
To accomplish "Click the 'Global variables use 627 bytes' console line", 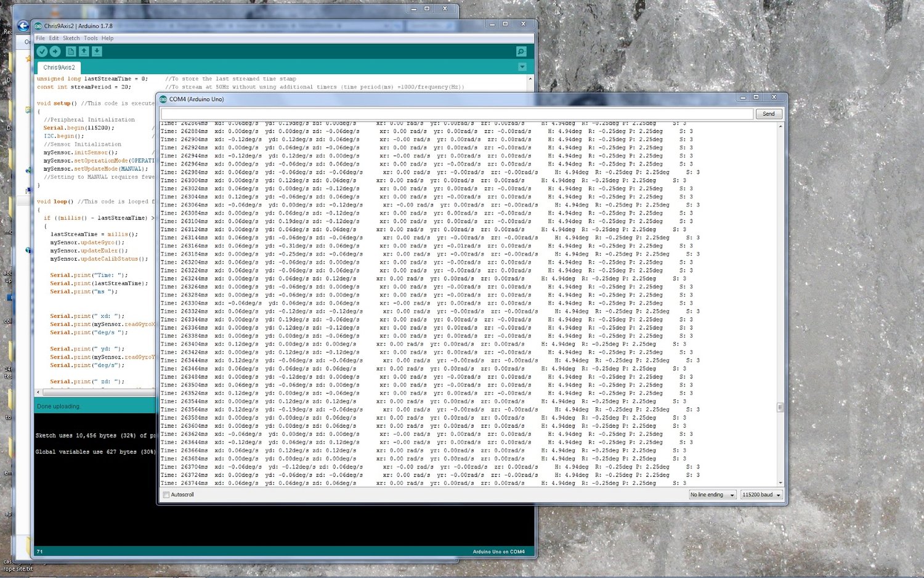I will pos(95,452).
